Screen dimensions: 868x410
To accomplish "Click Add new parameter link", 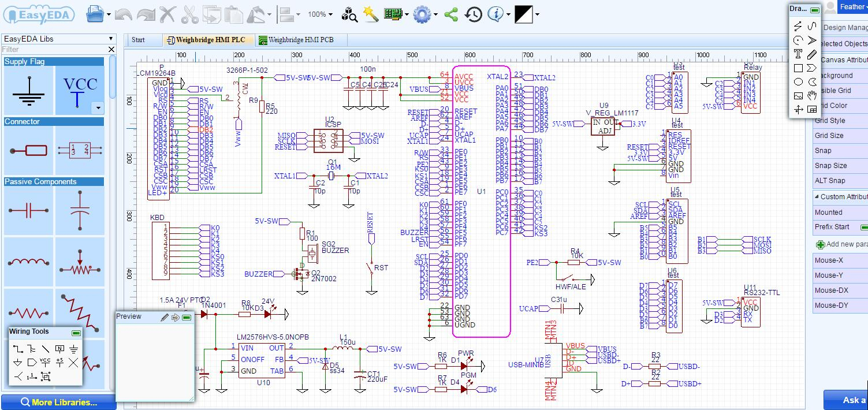I will (x=844, y=244).
